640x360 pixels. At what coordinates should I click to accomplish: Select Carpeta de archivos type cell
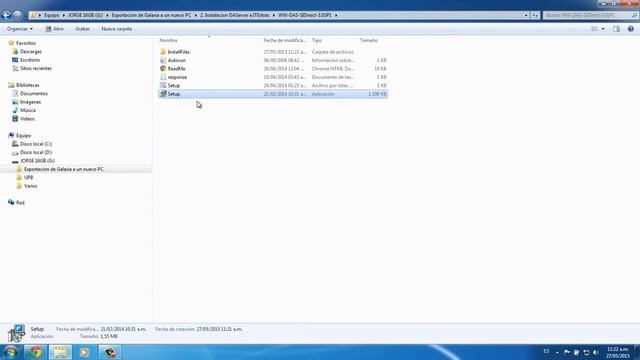(333, 52)
